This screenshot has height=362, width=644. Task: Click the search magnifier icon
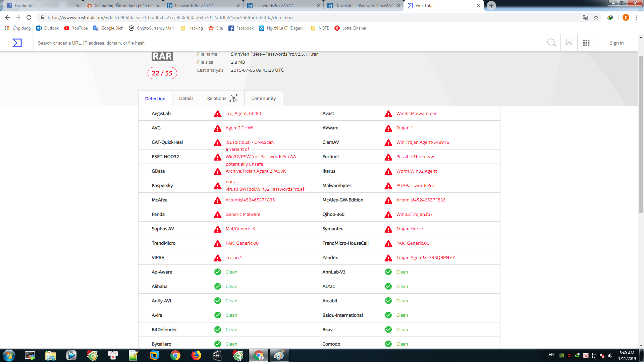[552, 43]
